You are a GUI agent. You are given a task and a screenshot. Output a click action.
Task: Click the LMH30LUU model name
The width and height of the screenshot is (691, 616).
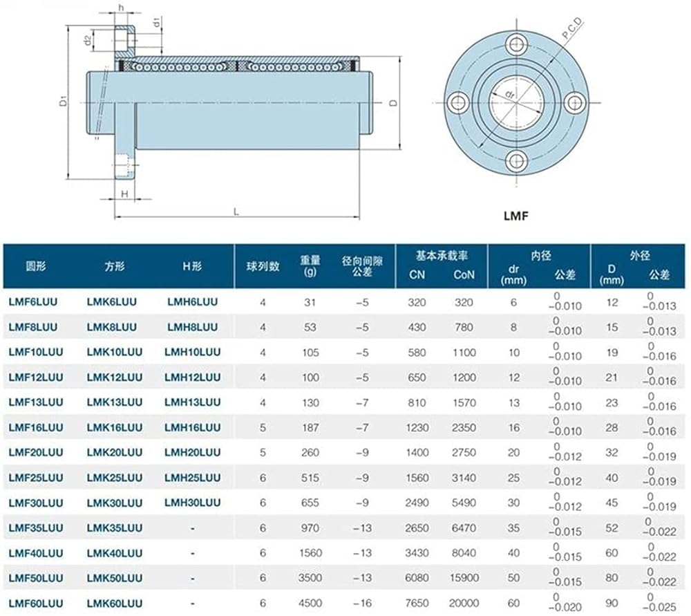point(192,502)
